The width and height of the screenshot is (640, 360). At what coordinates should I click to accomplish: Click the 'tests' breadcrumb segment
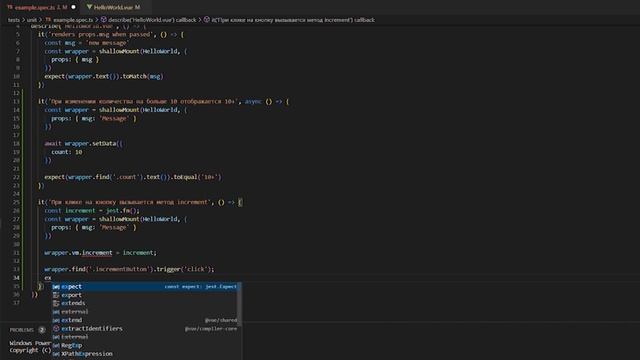click(13, 20)
